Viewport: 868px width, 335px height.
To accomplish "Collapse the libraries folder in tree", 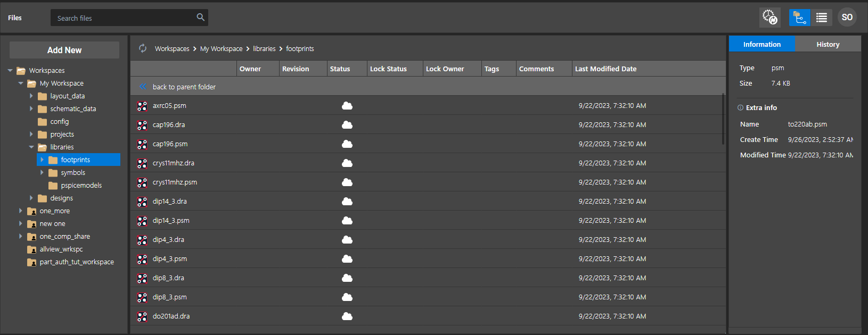I will (31, 147).
